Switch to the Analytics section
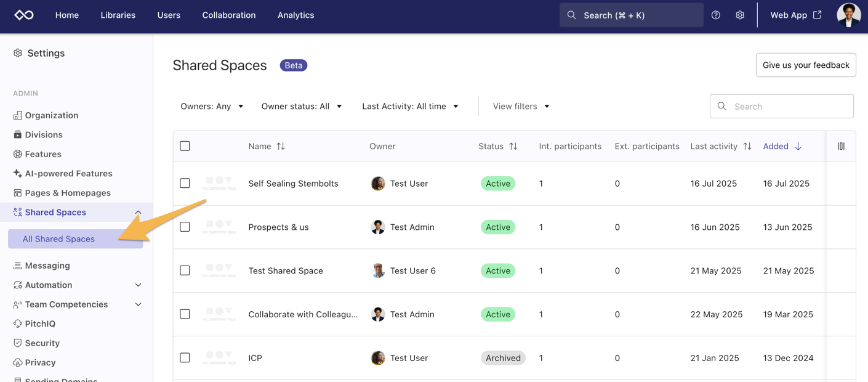Viewport: 868px width, 382px height. coord(295,15)
